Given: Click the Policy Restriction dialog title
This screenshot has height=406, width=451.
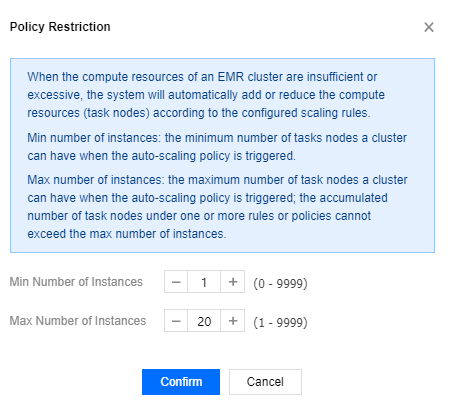Looking at the screenshot, I should (60, 27).
